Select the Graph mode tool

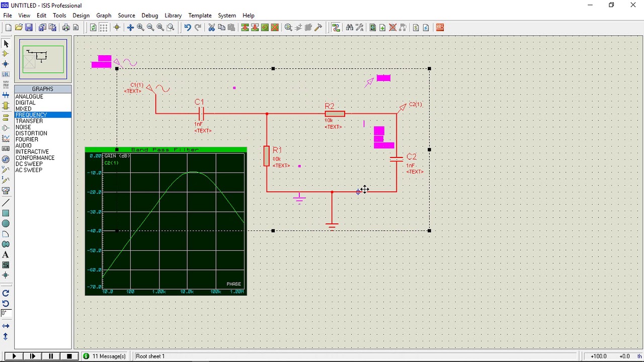coord(6,138)
